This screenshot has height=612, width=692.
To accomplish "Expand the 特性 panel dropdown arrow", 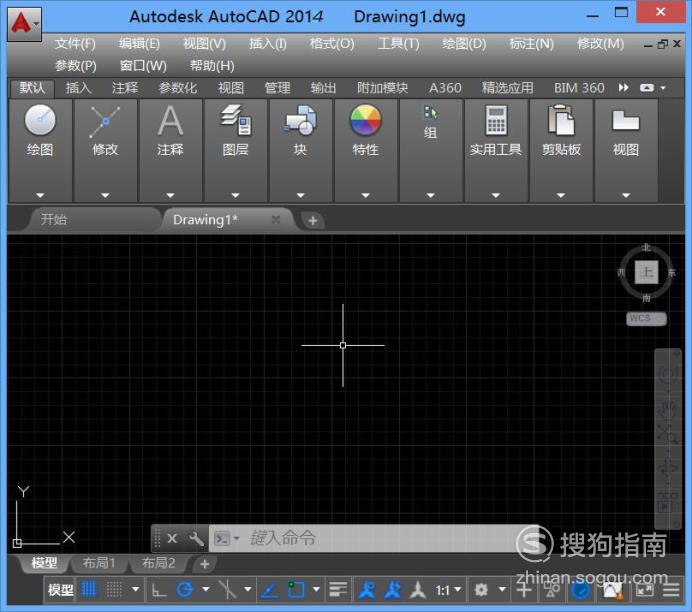I will tap(365, 195).
